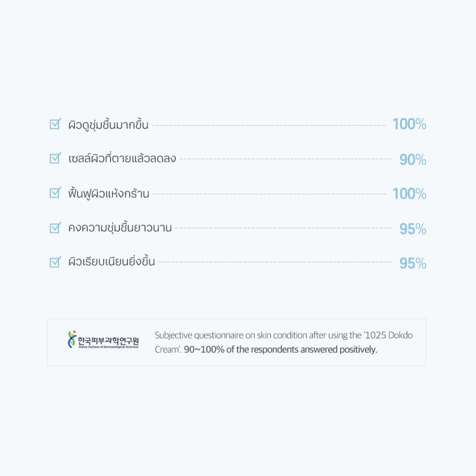Screen dimensions: 476x476
Task: Click the เซลล์ผิวที่ตายแล้วลดลง label text
Action: 122,158
